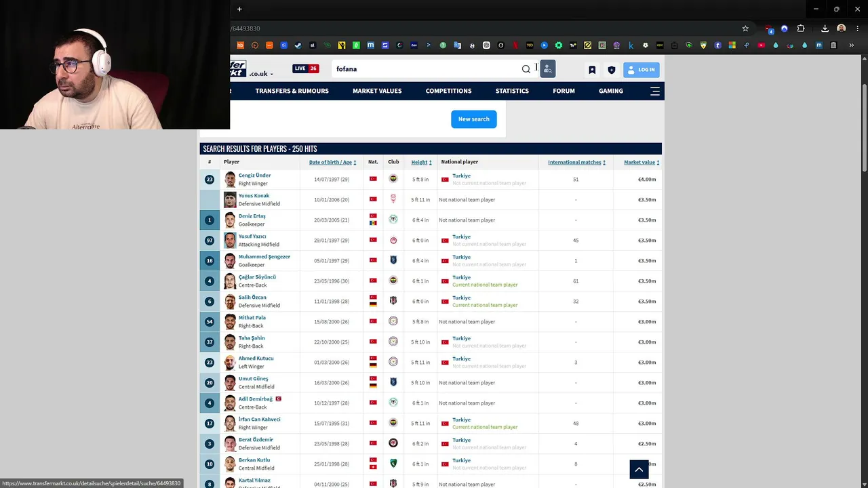
Task: Open Salih Özcan's player profile link
Action: click(x=252, y=298)
